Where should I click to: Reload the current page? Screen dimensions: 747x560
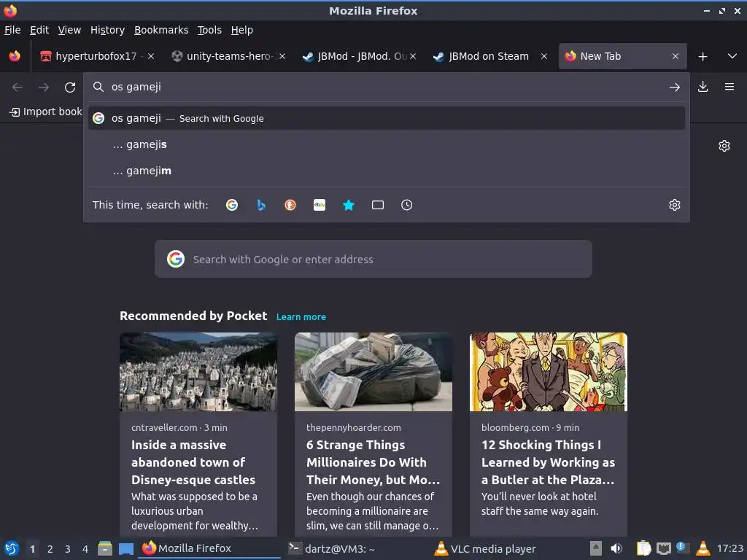point(70,87)
